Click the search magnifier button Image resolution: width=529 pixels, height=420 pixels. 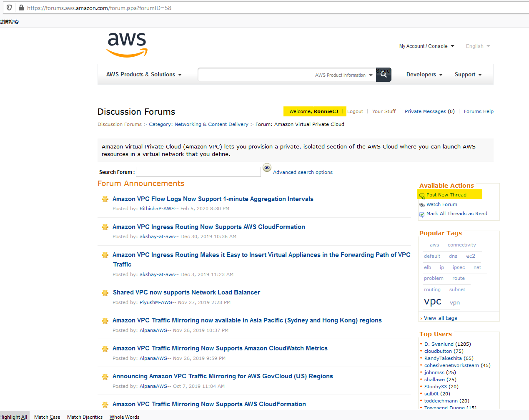coord(384,75)
